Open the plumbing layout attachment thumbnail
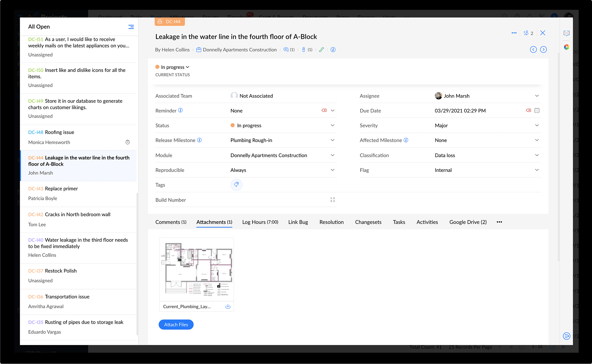The image size is (592, 364). click(197, 269)
